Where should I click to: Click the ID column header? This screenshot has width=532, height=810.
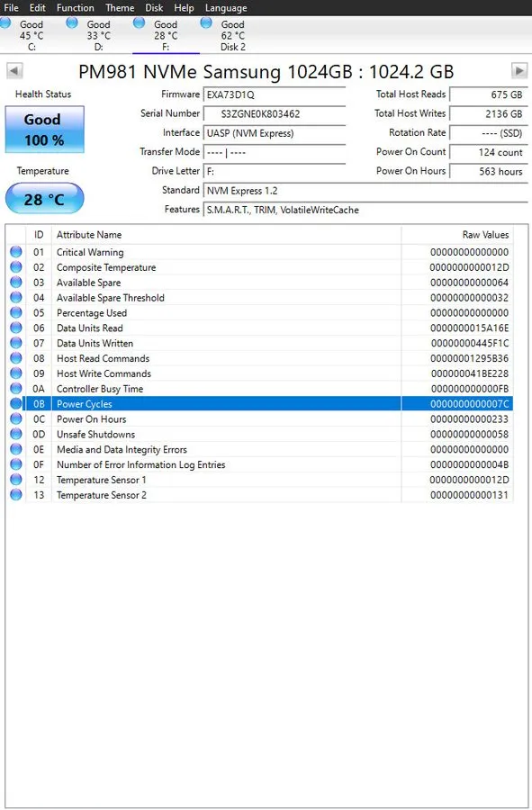38,235
